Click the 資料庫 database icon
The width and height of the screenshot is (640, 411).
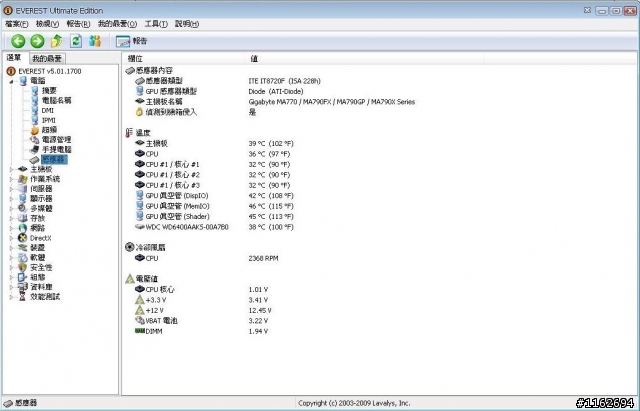(23, 287)
